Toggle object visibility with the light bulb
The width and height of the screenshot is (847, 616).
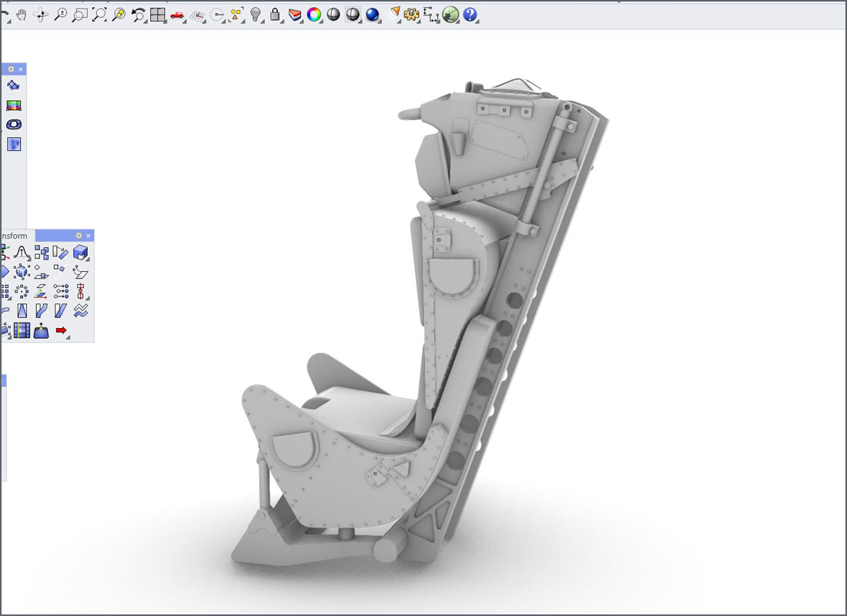pyautogui.click(x=256, y=14)
